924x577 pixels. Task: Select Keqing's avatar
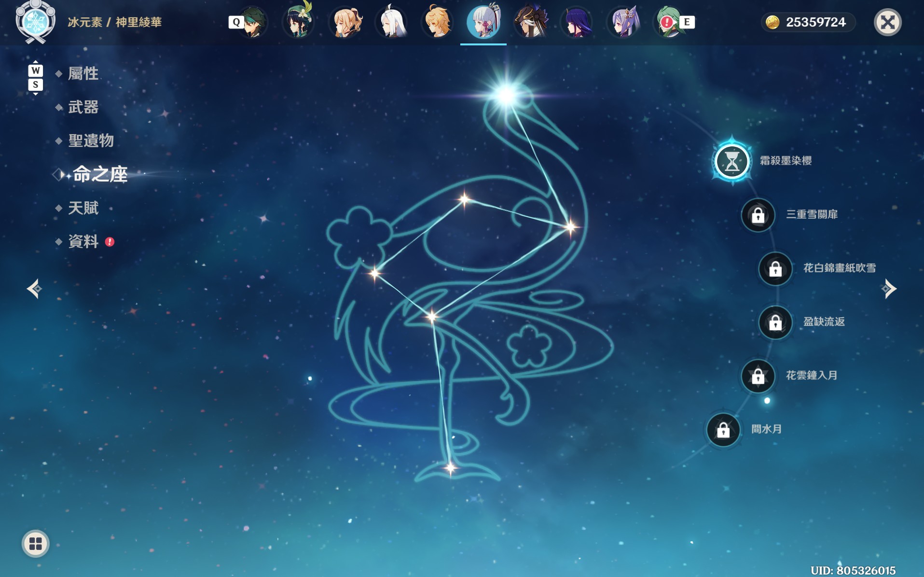coord(623,22)
